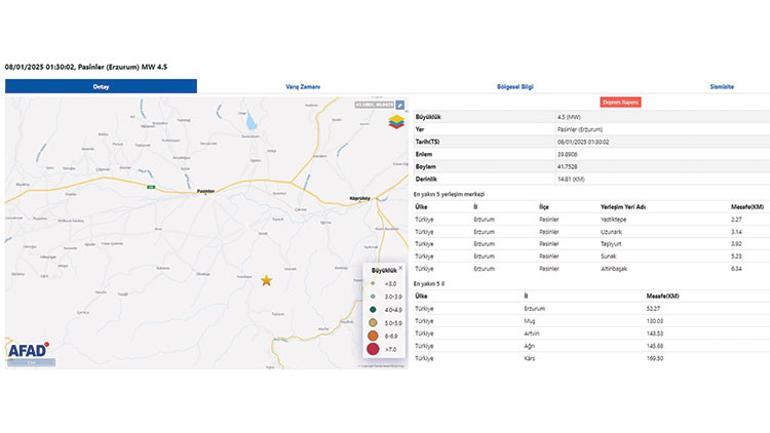Click the yellow star epicenter marker
Viewport: 770px width, 433px height.
[266, 280]
